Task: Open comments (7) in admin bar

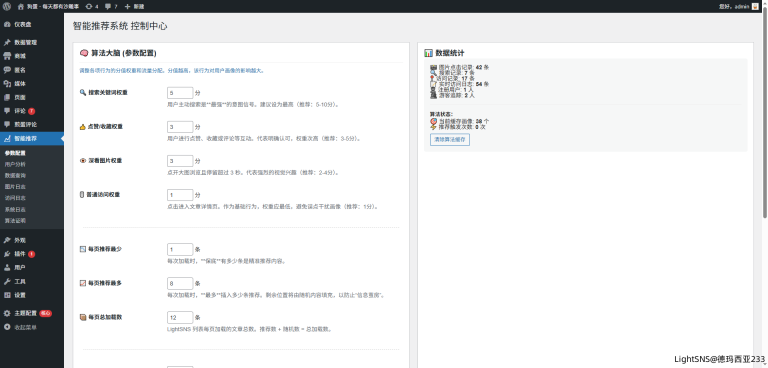Action: pos(111,6)
